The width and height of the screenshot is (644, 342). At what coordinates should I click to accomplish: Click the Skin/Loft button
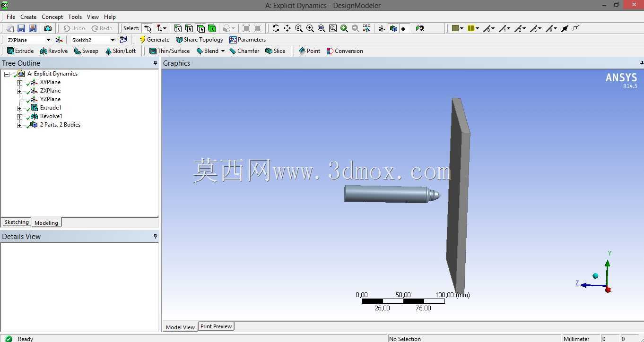[120, 51]
